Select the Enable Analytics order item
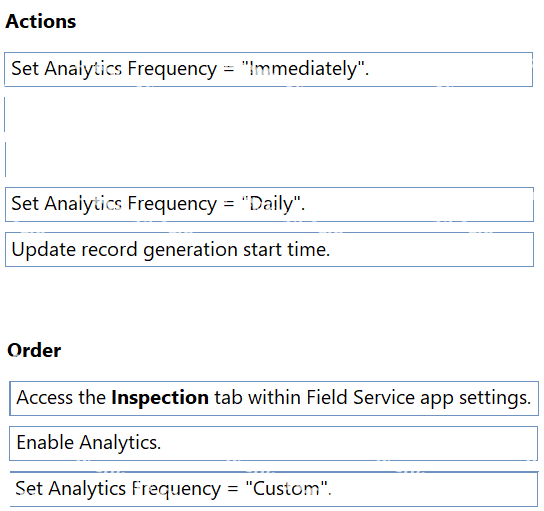The width and height of the screenshot is (544, 511). point(274,443)
